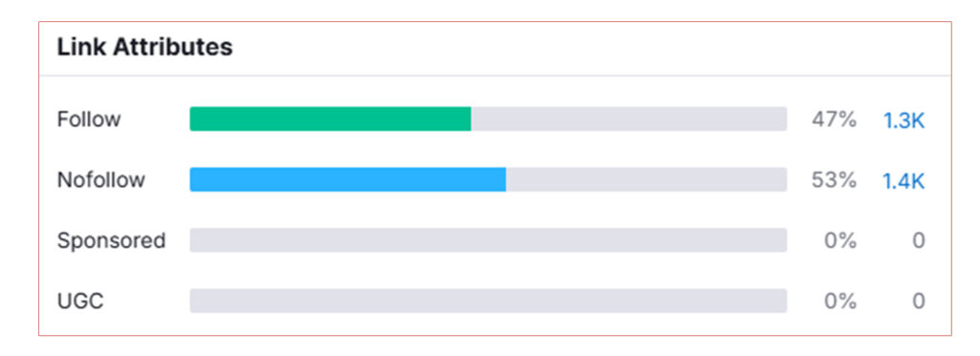Image resolution: width=980 pixels, height=356 pixels.
Task: Click the grey unfilled part of Nofollow bar
Action: coord(646,180)
